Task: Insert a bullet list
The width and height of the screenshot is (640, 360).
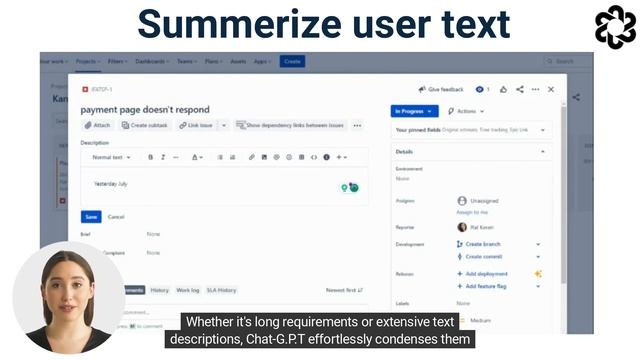Action: click(220, 157)
